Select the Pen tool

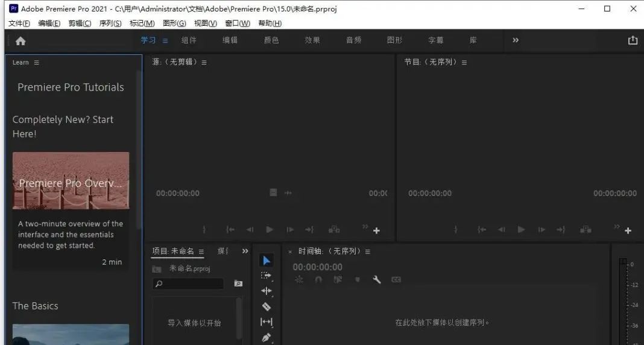pos(267,338)
